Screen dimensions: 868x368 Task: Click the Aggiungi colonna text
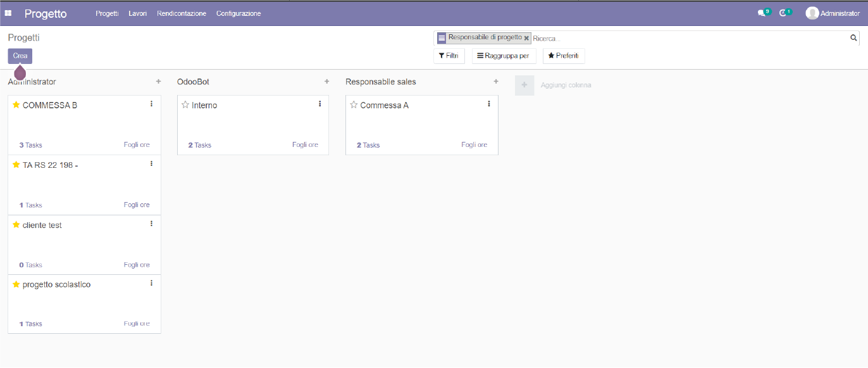(566, 85)
